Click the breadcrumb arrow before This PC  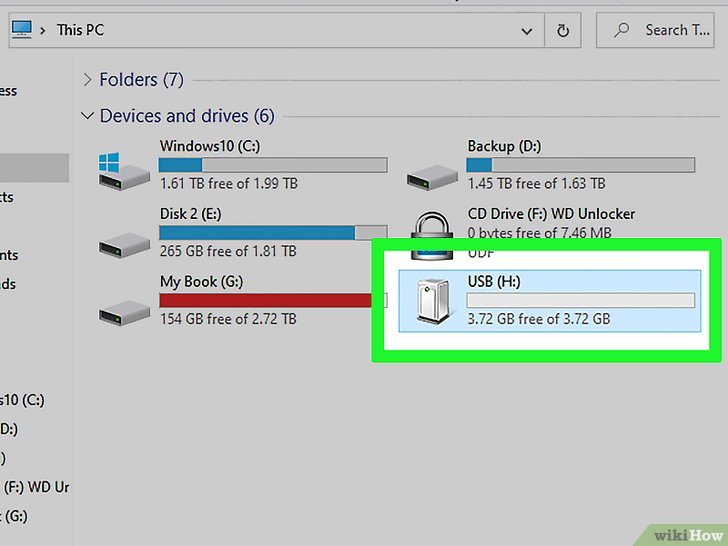(x=43, y=31)
